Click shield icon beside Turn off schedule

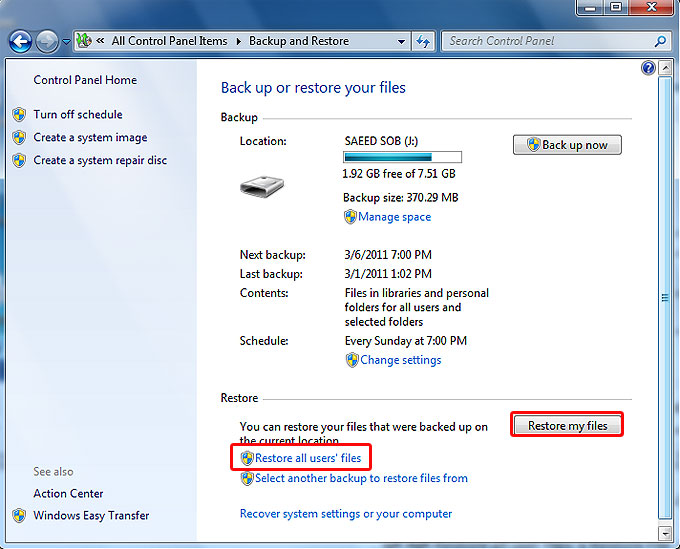tap(19, 114)
